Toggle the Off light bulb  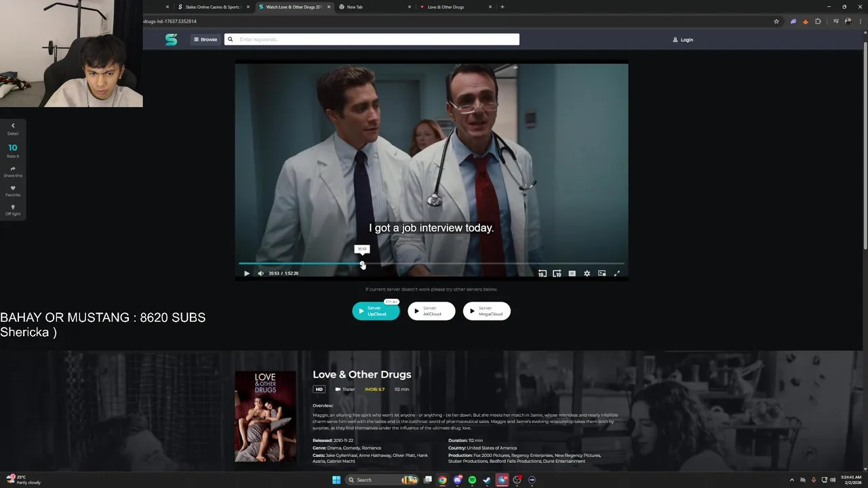[x=12, y=207]
